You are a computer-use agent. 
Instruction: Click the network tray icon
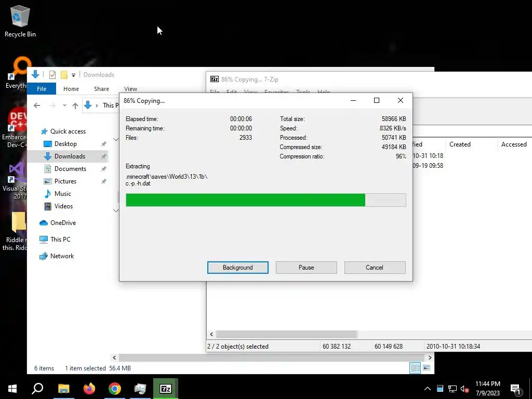453,389
